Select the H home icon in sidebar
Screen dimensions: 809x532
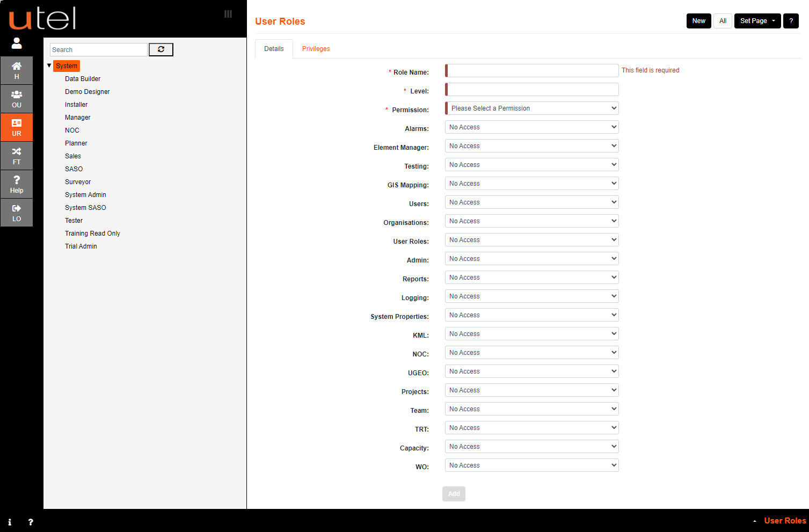point(17,70)
